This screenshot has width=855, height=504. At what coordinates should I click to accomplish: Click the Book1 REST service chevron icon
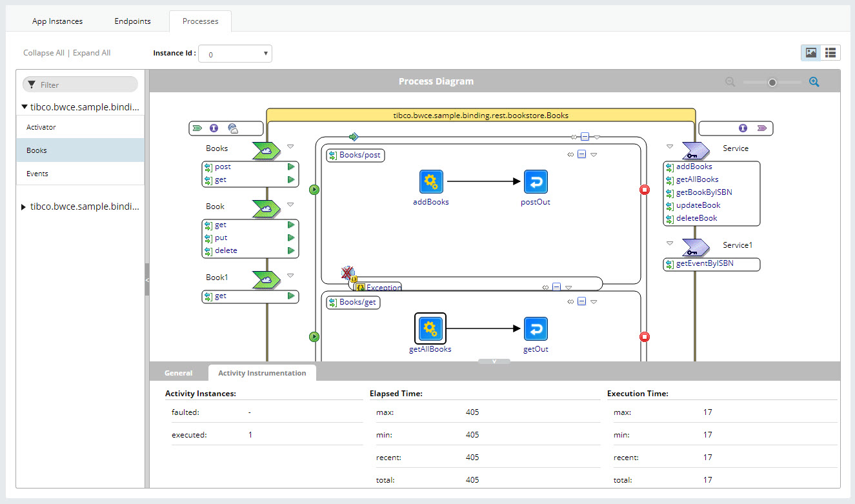[x=266, y=279]
